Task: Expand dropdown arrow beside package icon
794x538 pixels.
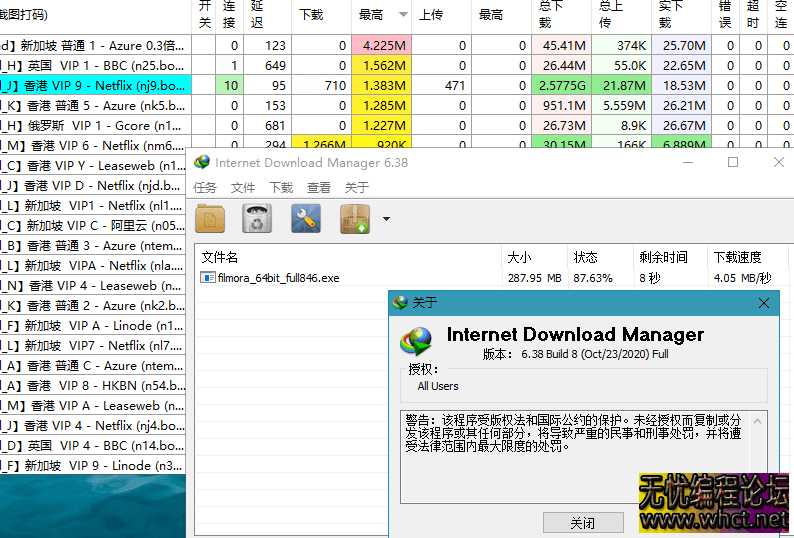Action: click(386, 219)
